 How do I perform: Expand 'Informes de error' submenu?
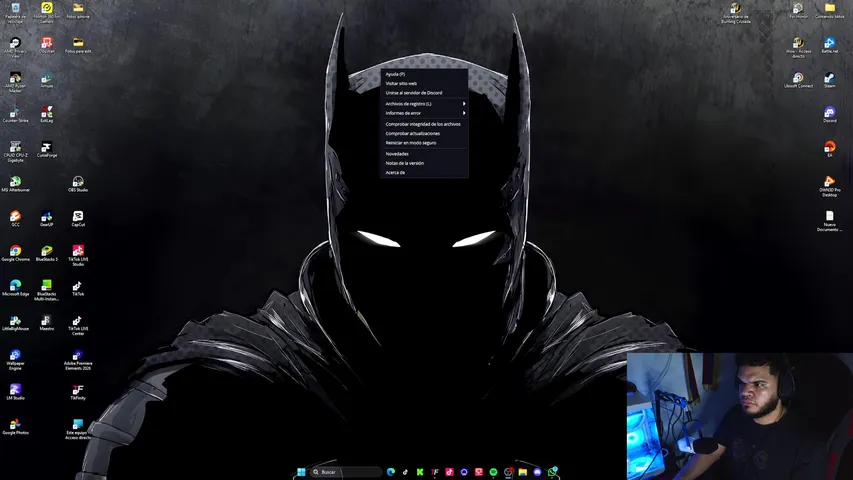click(424, 113)
